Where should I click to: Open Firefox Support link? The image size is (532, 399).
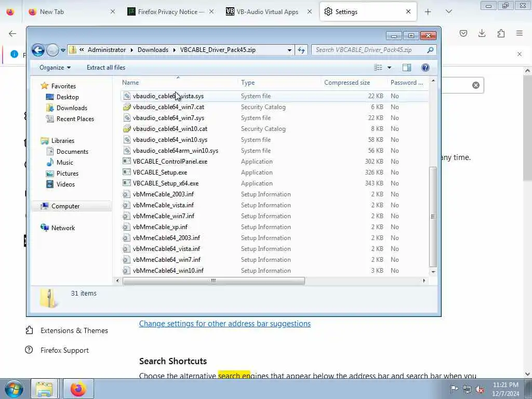(57, 350)
